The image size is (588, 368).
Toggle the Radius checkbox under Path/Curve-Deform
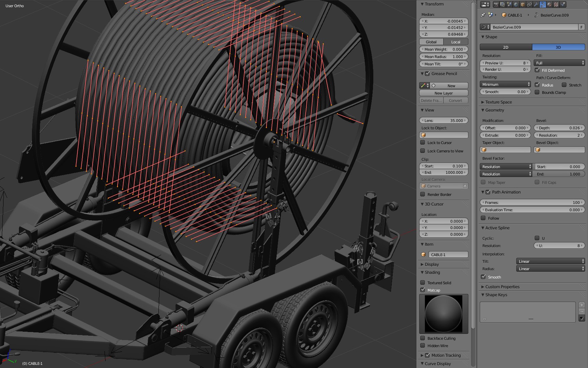(x=537, y=85)
